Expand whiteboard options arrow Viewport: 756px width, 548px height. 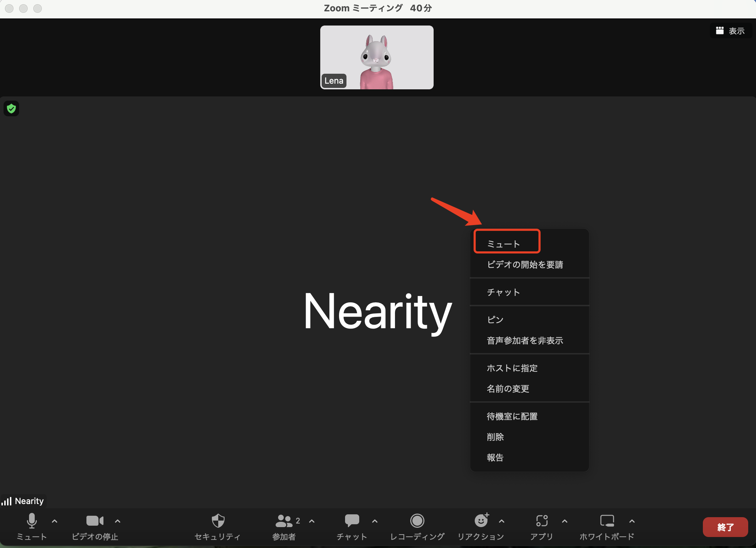[632, 521]
